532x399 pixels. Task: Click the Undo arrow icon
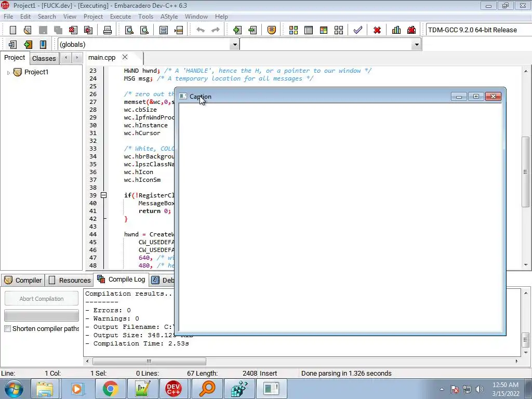click(x=201, y=30)
